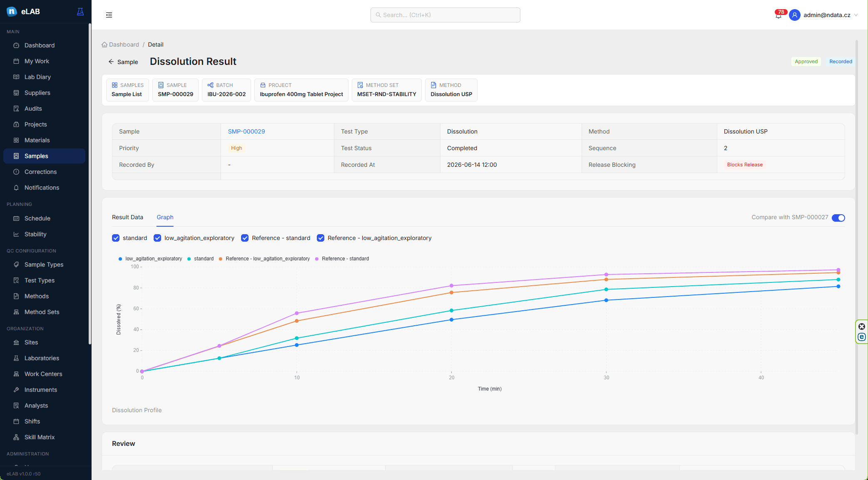Open the Analysts icon
The width and height of the screenshot is (868, 480).
coord(16,406)
